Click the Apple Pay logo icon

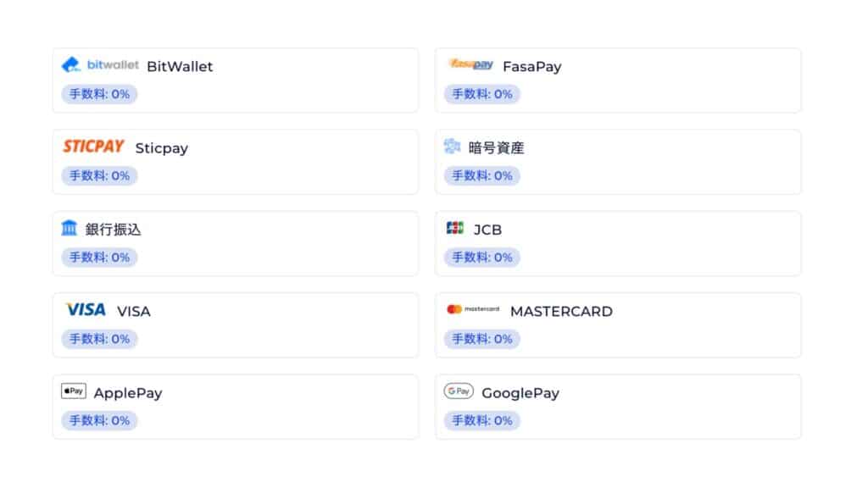[74, 391]
